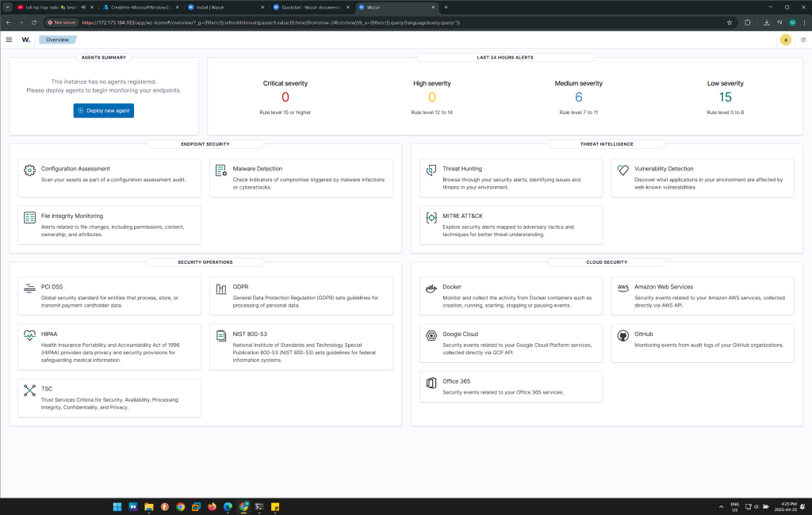This screenshot has width=812, height=515.
Task: Open the browser downloads icon
Action: pos(767,22)
